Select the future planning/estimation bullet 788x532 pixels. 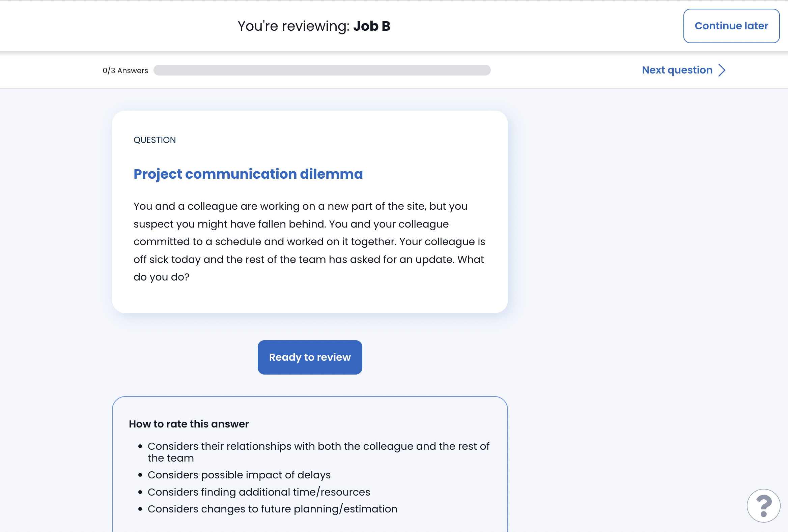[272, 509]
